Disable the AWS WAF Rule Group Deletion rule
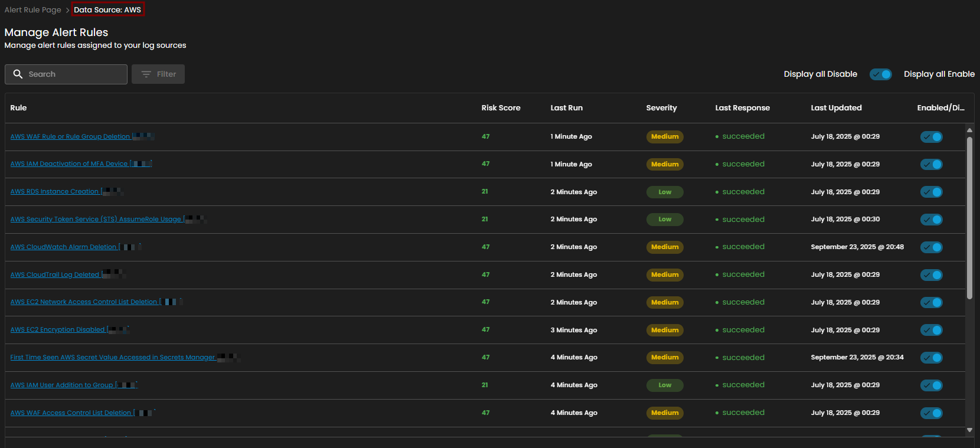Screen dimensions: 980x448 pos(931,137)
